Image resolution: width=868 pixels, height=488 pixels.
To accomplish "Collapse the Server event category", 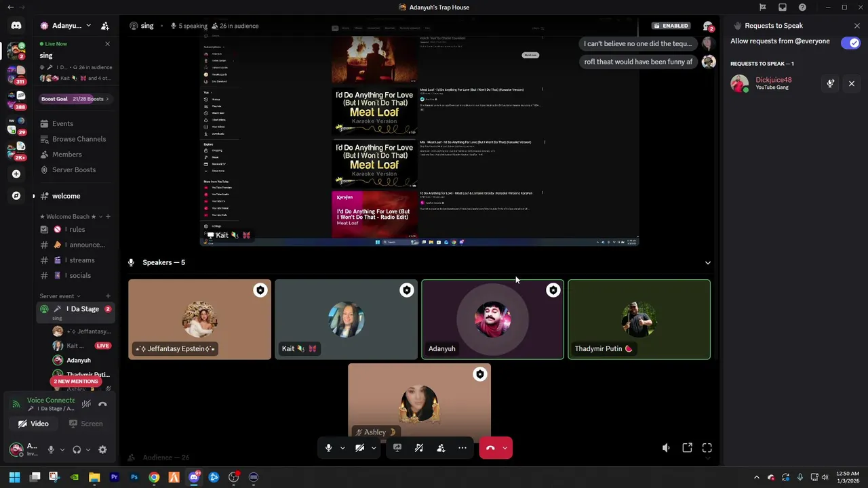I will click(x=60, y=296).
